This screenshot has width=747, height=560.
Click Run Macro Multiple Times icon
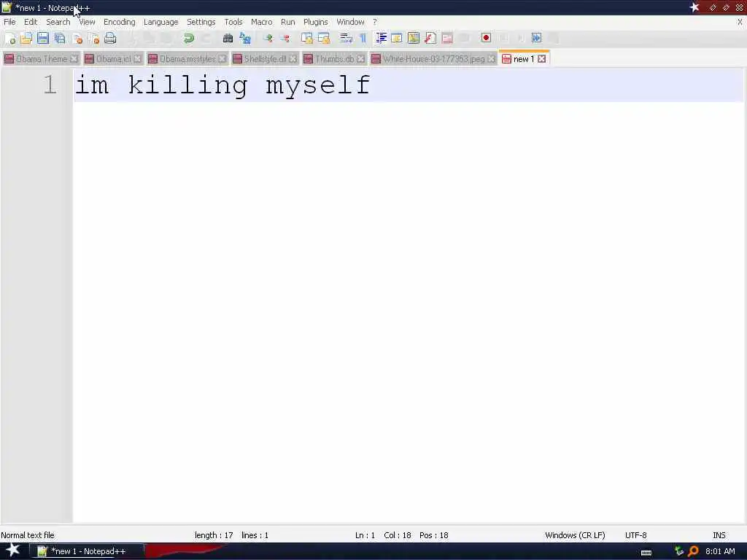point(536,38)
